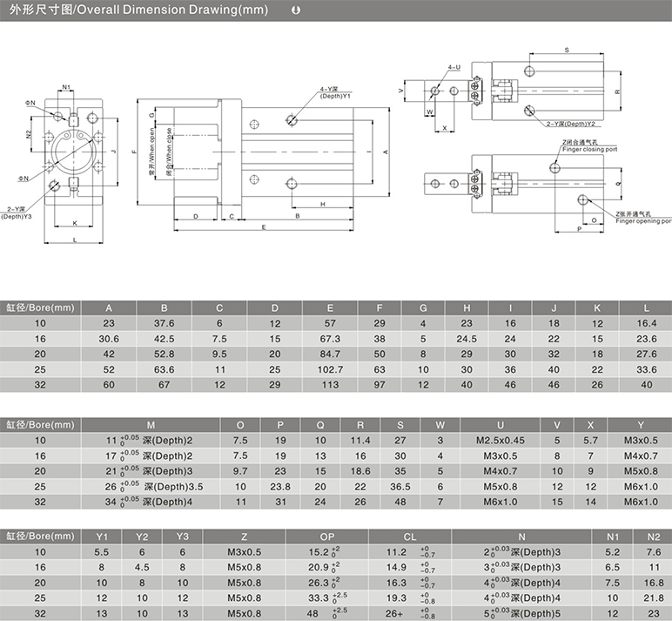The width and height of the screenshot is (672, 621).
Task: Click the Bore(mm) header of the third table
Action: (40, 537)
